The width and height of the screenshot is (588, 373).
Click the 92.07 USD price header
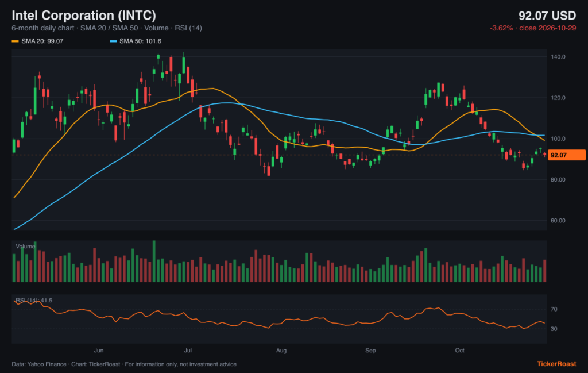point(547,16)
